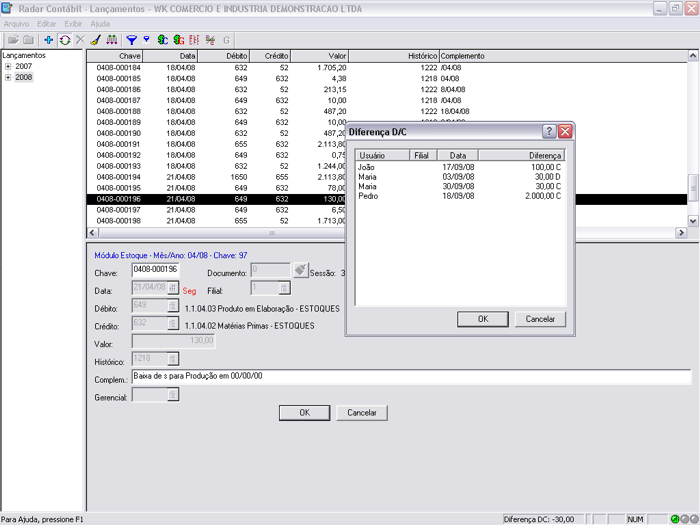Image resolution: width=700 pixels, height=525 pixels.
Task: Click Cancelar in the Diferença D/C dialog
Action: (x=540, y=319)
